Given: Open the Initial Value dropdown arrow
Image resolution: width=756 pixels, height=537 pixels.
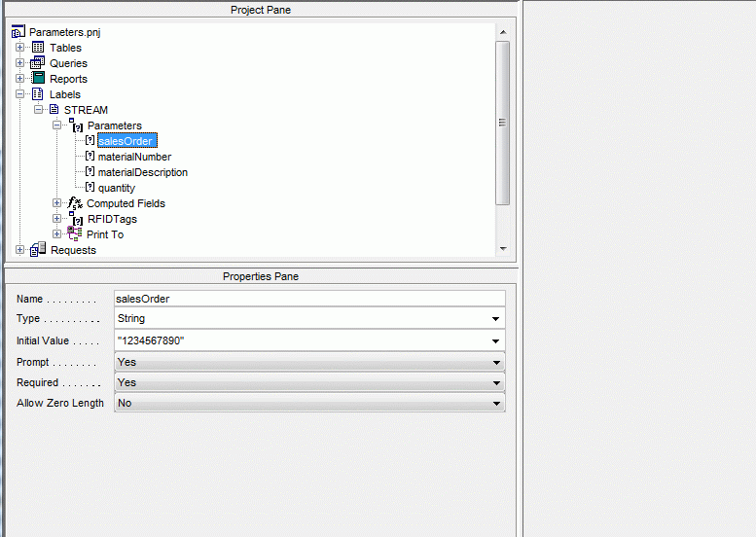Looking at the screenshot, I should (x=495, y=340).
